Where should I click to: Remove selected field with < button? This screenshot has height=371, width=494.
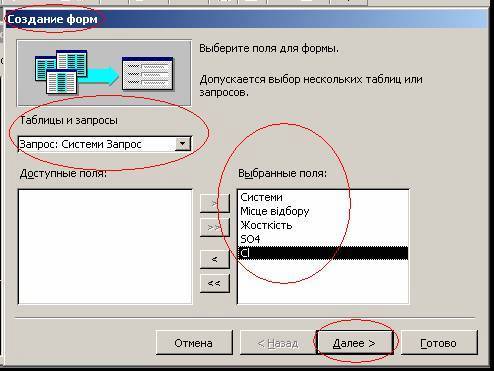215,259
